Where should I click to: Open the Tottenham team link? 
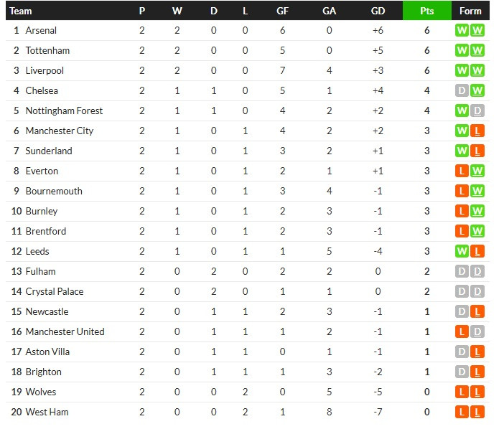pos(47,50)
